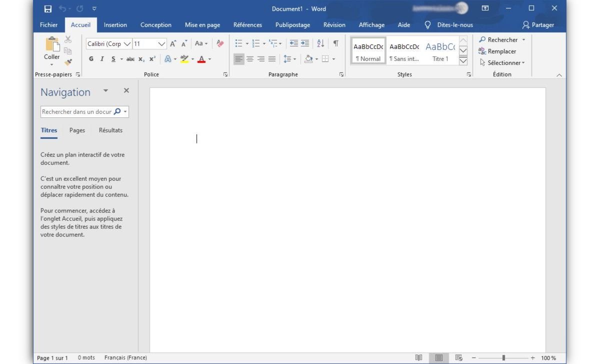This screenshot has width=600, height=364.
Task: Click the Decrease font size icon
Action: (184, 44)
